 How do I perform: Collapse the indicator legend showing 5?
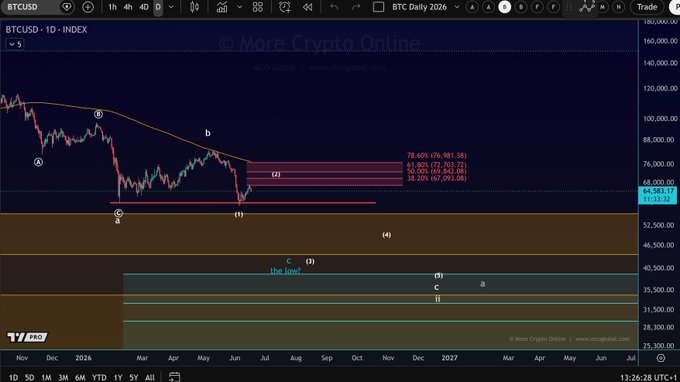[14, 44]
